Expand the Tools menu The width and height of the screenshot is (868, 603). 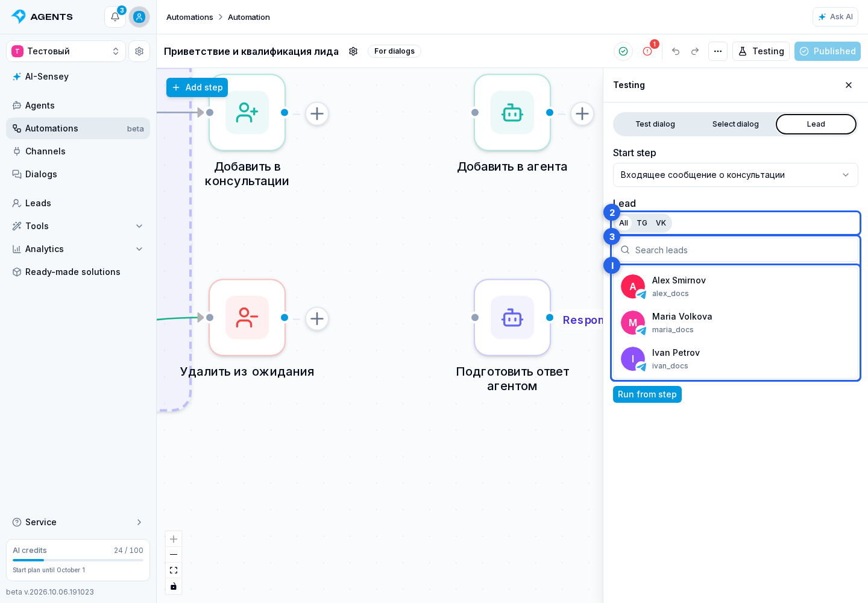click(78, 226)
